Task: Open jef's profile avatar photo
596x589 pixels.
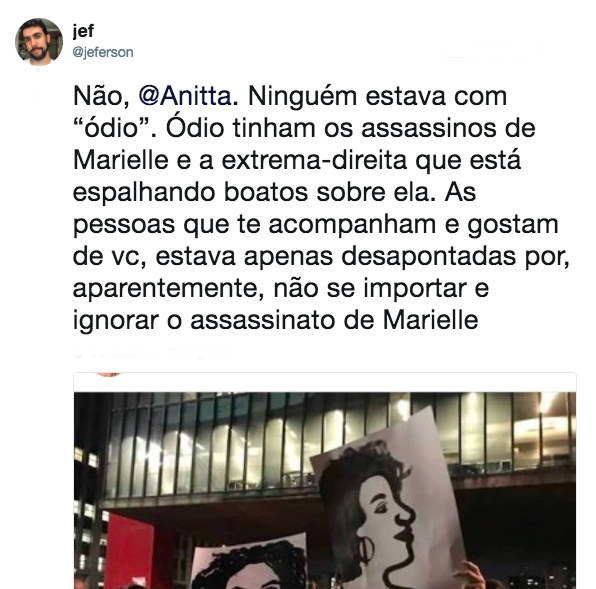Action: (39, 42)
